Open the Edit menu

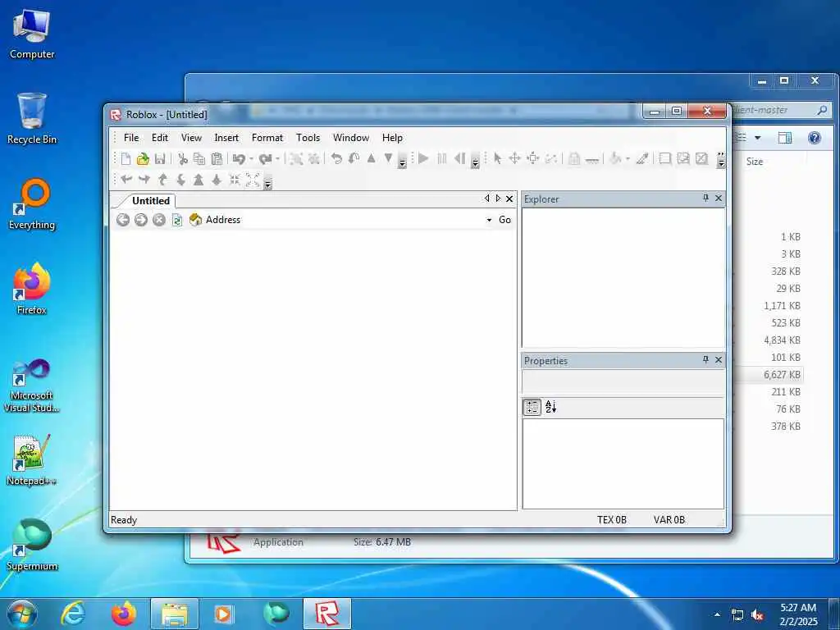click(160, 138)
